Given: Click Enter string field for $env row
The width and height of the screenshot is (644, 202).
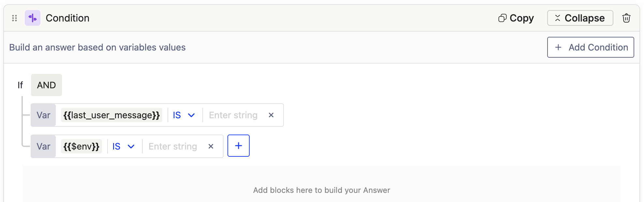Looking at the screenshot, I should 173,146.
